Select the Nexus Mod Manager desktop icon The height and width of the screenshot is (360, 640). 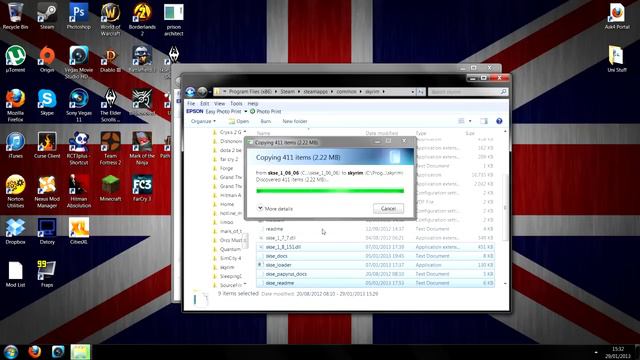tap(47, 192)
